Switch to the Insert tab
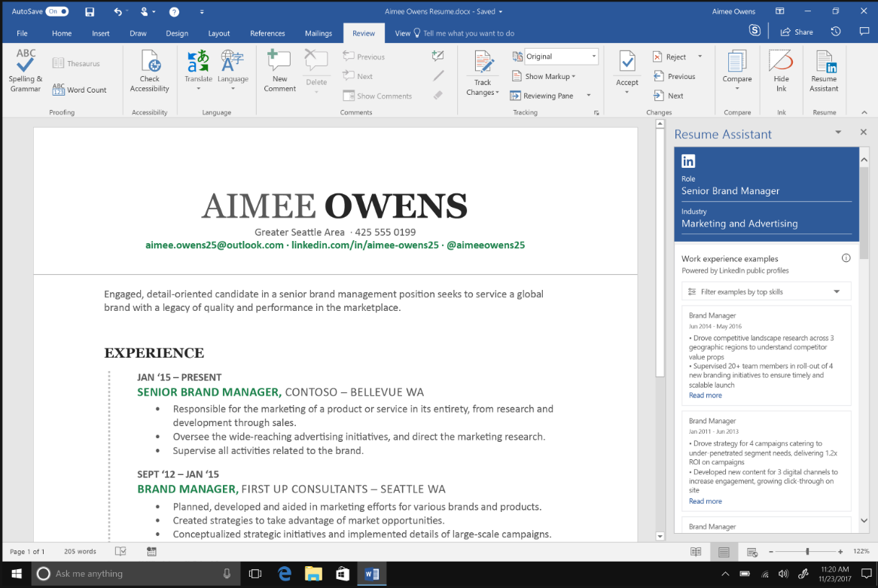878x588 pixels. [x=101, y=33]
